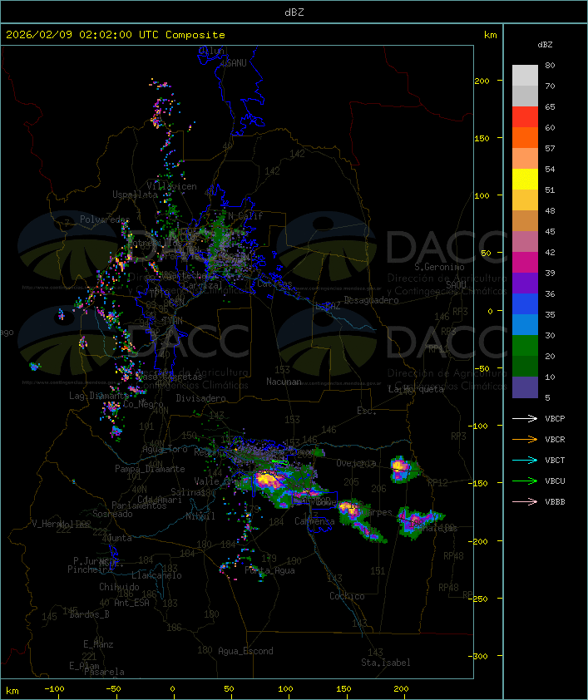Click the Agua_Escond place label
Viewport: 588px width, 700px height.
[245, 651]
